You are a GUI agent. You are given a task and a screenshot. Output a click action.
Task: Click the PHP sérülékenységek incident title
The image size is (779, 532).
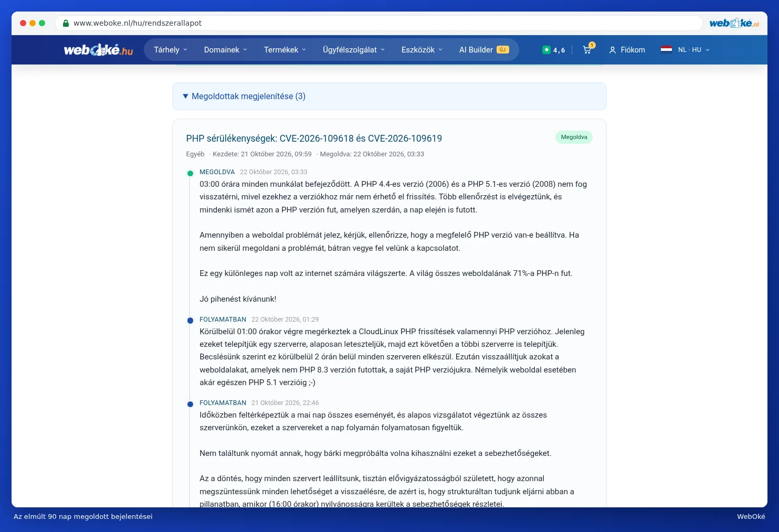[314, 139]
